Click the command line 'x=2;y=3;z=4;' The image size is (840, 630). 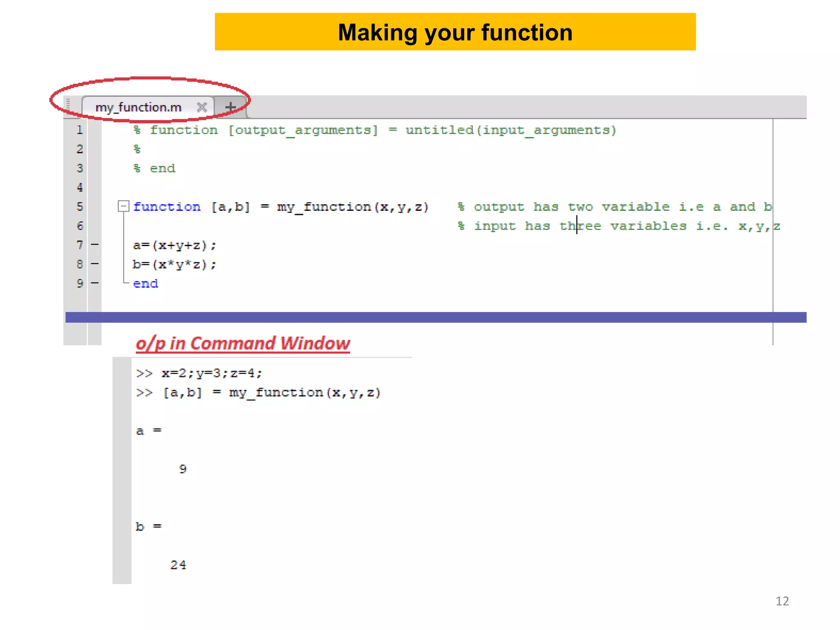point(212,373)
